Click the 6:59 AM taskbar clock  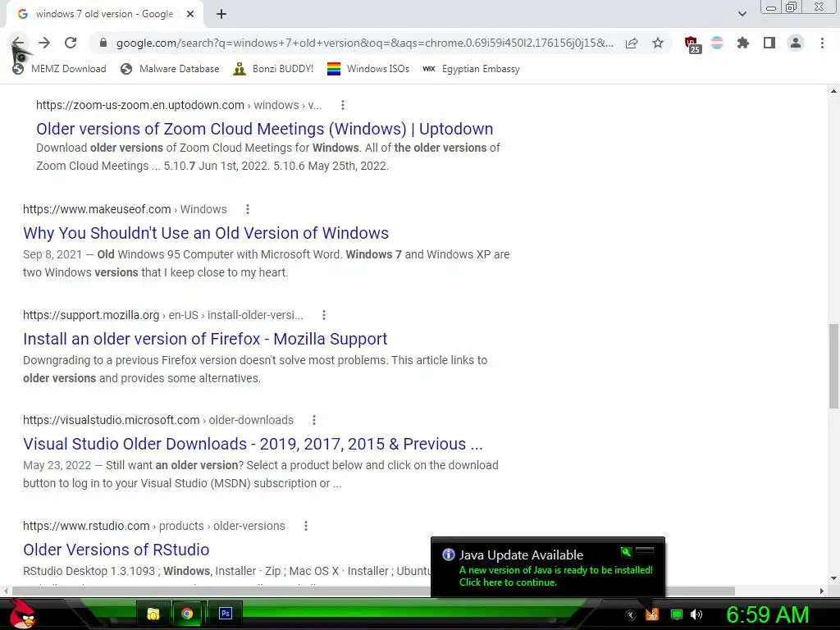[767, 615]
